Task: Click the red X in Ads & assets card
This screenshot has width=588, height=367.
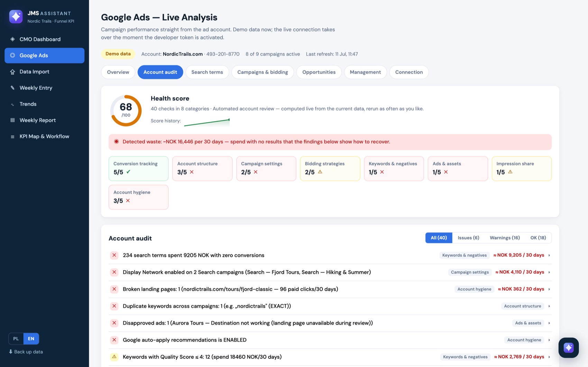Action: tap(446, 172)
